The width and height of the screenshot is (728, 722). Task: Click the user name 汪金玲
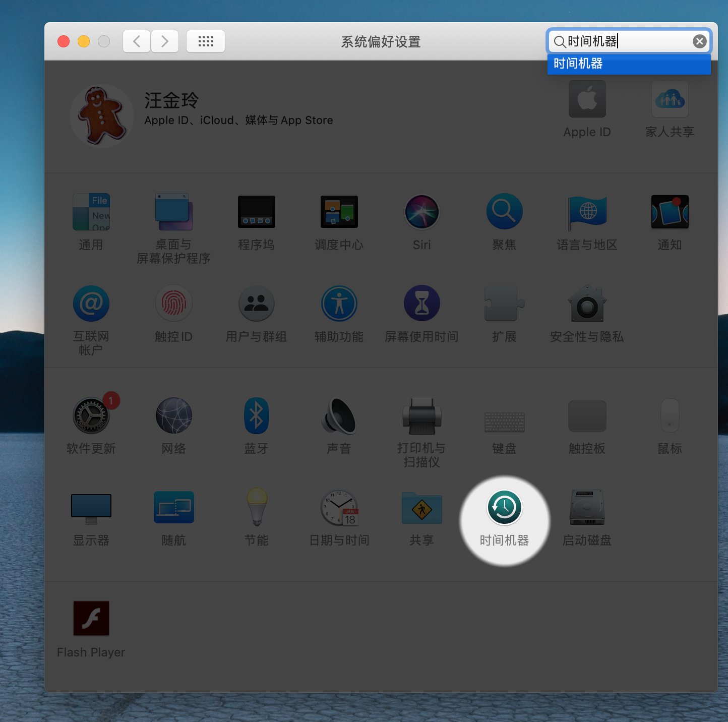[171, 101]
